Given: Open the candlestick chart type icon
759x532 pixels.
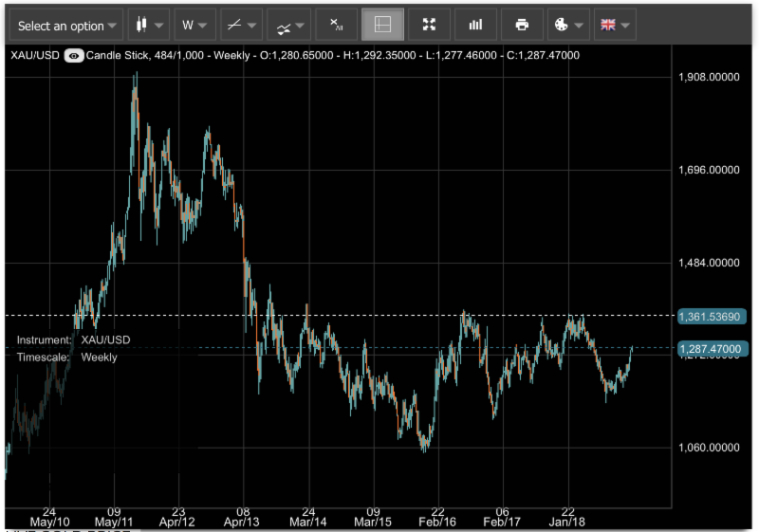Looking at the screenshot, I should tap(141, 25).
